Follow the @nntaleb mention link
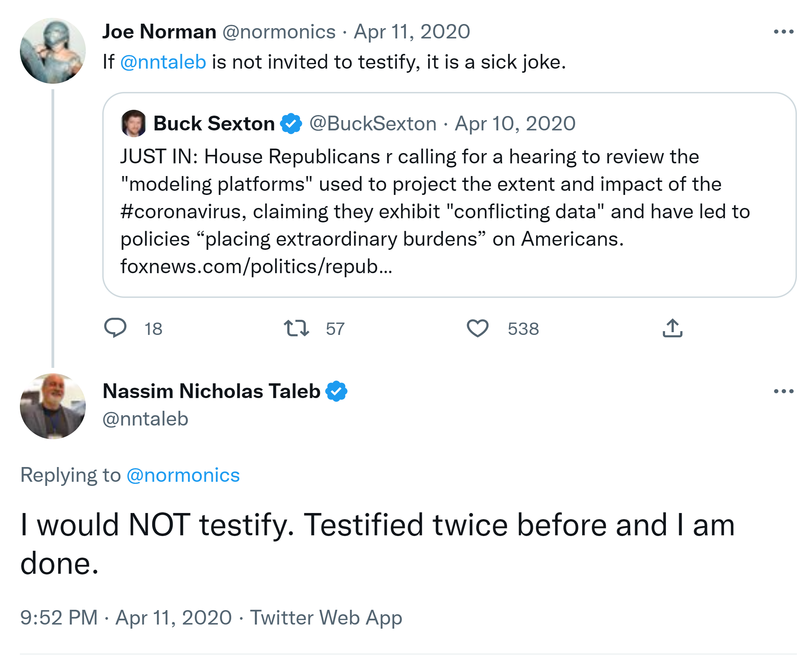 [x=163, y=62]
